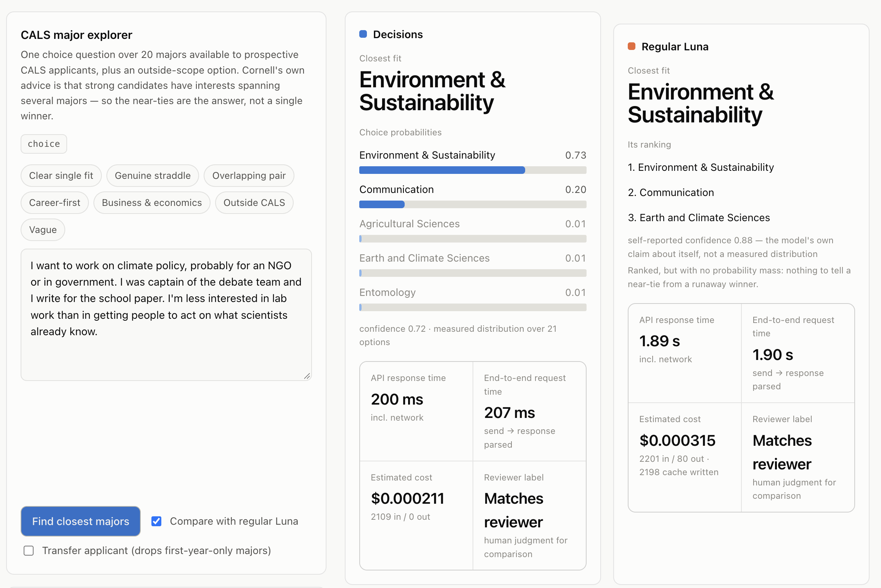Click the 1.90 s end-to-end time value
This screenshot has height=588, width=881.
[773, 355]
